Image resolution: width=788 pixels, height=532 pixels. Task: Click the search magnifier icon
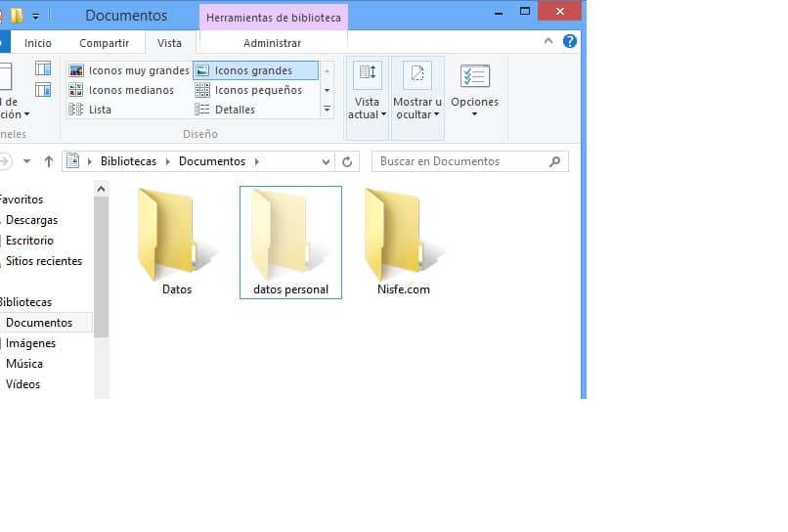tap(554, 161)
